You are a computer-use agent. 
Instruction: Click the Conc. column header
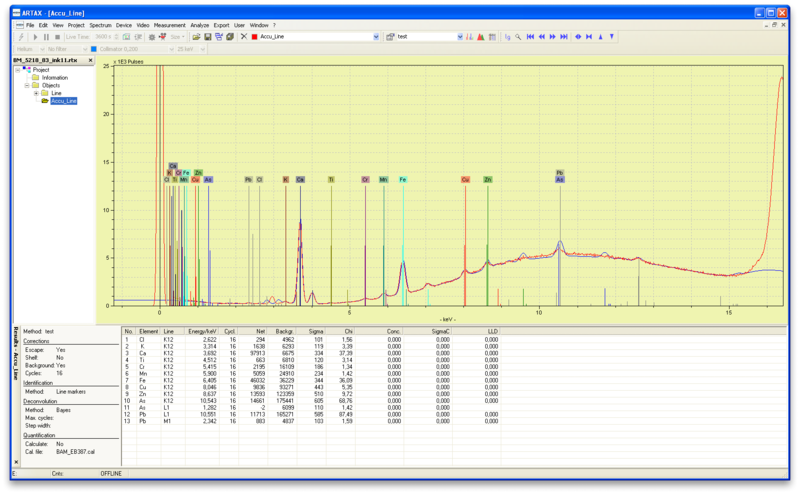click(380, 331)
